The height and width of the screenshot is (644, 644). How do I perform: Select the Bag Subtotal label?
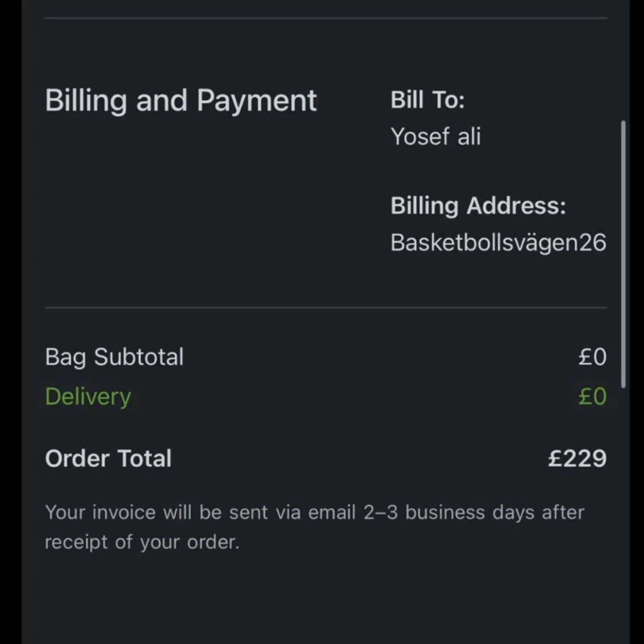[x=114, y=357]
